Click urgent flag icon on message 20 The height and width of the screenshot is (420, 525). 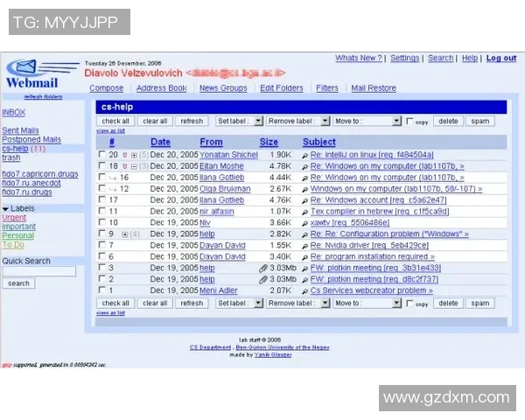pos(123,155)
